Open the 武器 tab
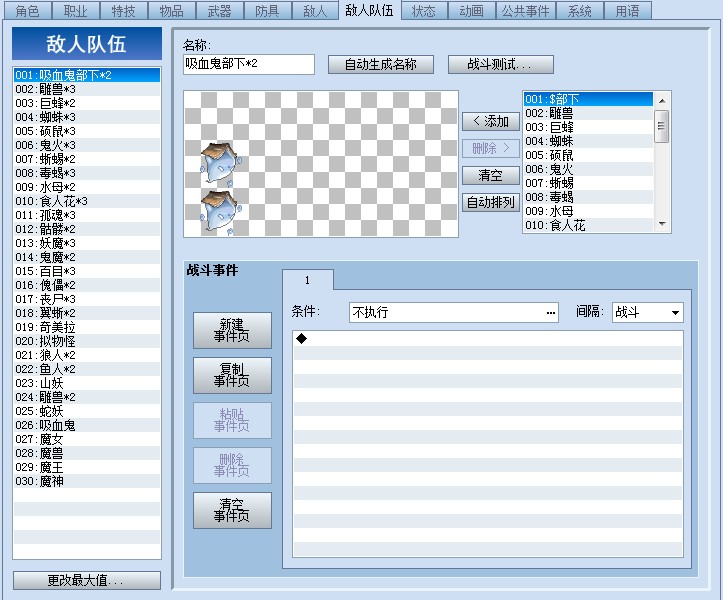Screen dimensions: 723x600 pos(219,11)
